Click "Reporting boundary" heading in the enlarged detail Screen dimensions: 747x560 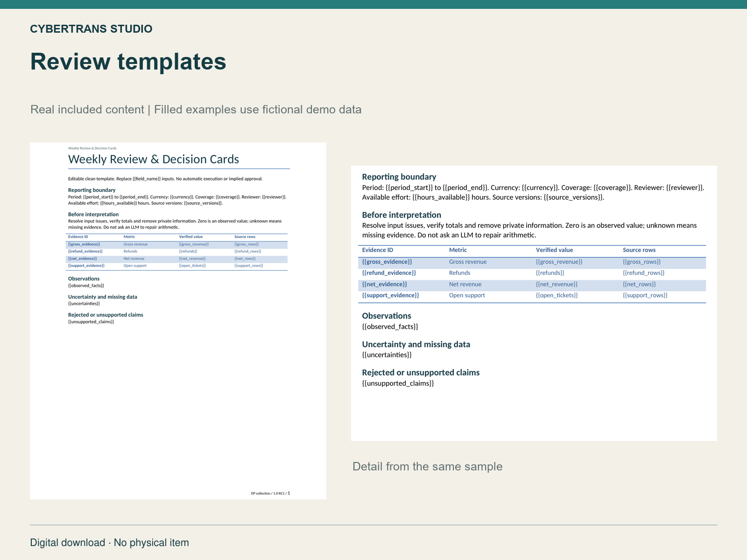pyautogui.click(x=399, y=177)
